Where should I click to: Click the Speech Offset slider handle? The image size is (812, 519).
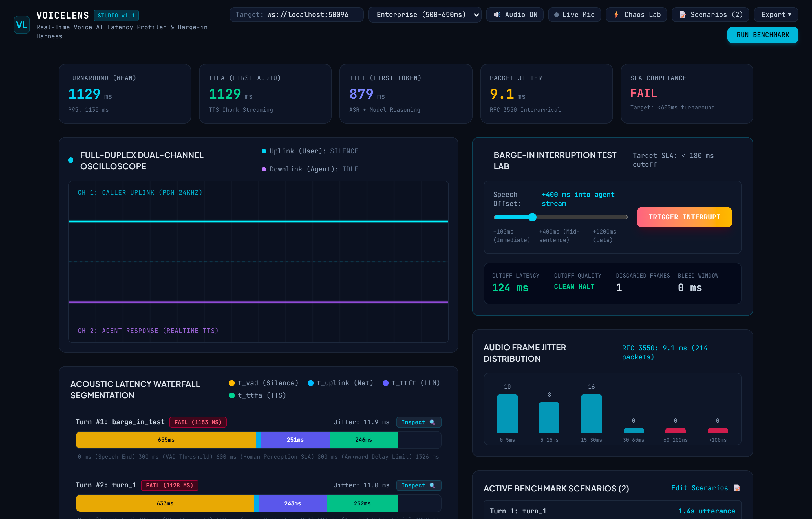pyautogui.click(x=532, y=217)
